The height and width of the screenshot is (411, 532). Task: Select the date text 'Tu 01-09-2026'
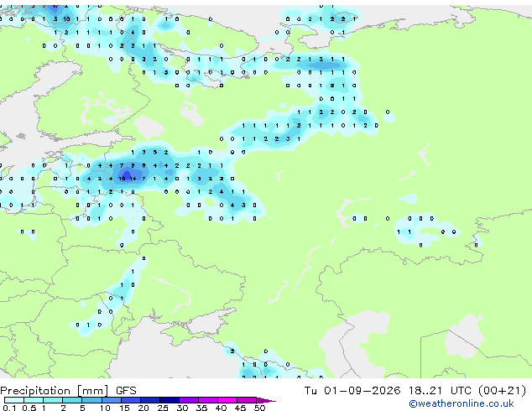click(x=352, y=391)
